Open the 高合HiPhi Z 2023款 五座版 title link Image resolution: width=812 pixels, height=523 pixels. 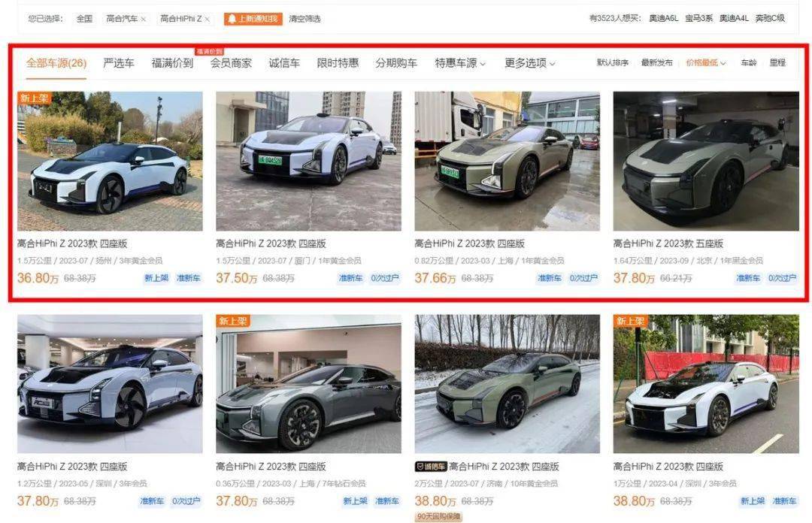pos(668,243)
